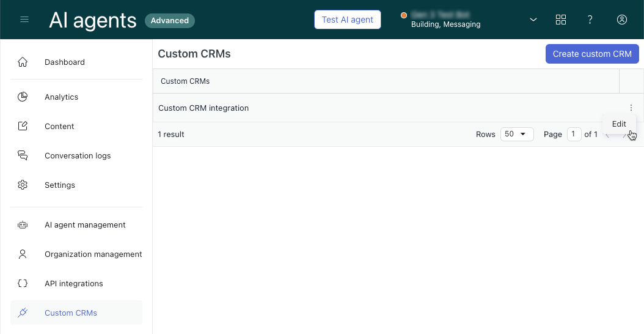
Task: Click the Create custom CRM button
Action: (592, 54)
